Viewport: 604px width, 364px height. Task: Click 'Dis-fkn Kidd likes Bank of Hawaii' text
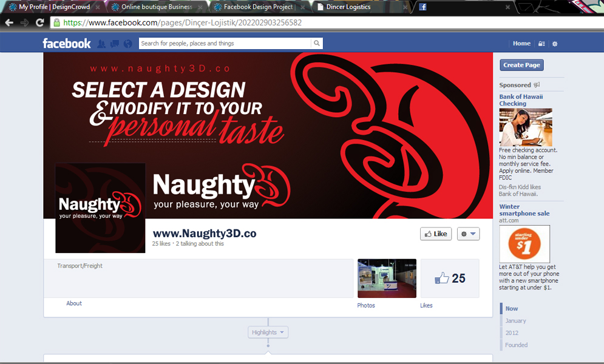(520, 190)
